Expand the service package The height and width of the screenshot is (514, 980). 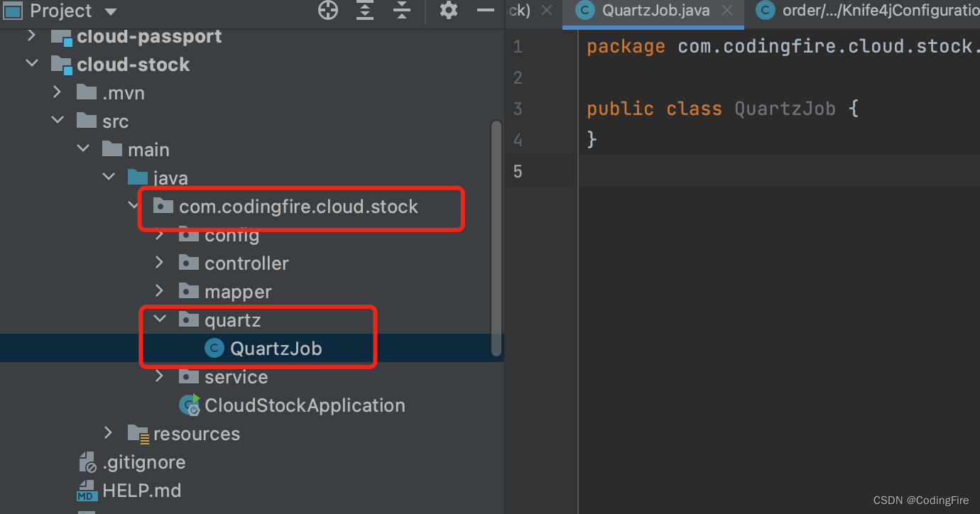coord(159,376)
